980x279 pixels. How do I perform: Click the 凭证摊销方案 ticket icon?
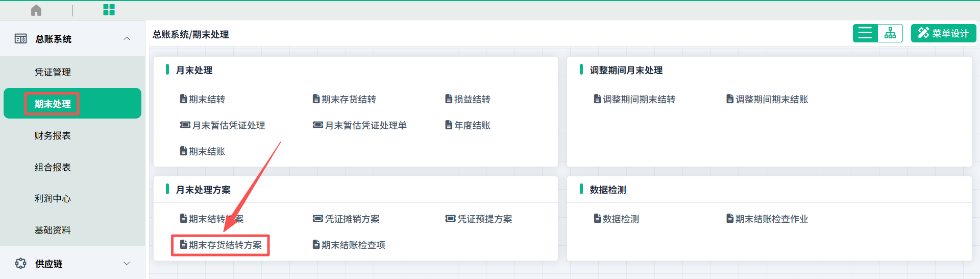(x=317, y=219)
